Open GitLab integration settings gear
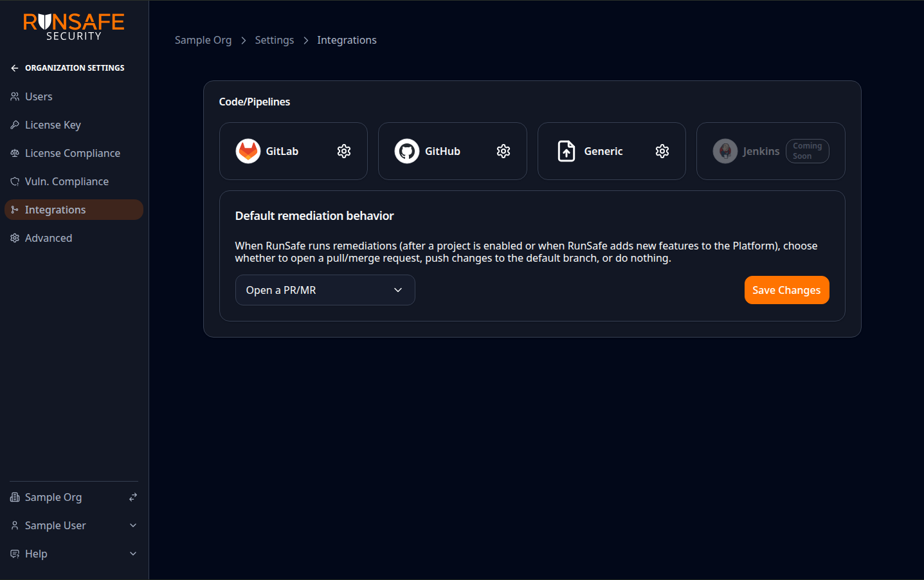The width and height of the screenshot is (924, 580). click(344, 151)
